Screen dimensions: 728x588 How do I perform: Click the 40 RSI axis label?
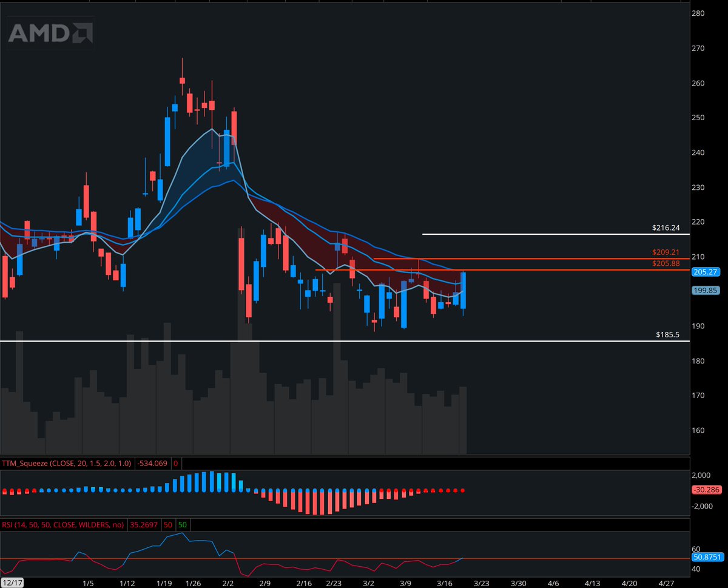point(696,569)
